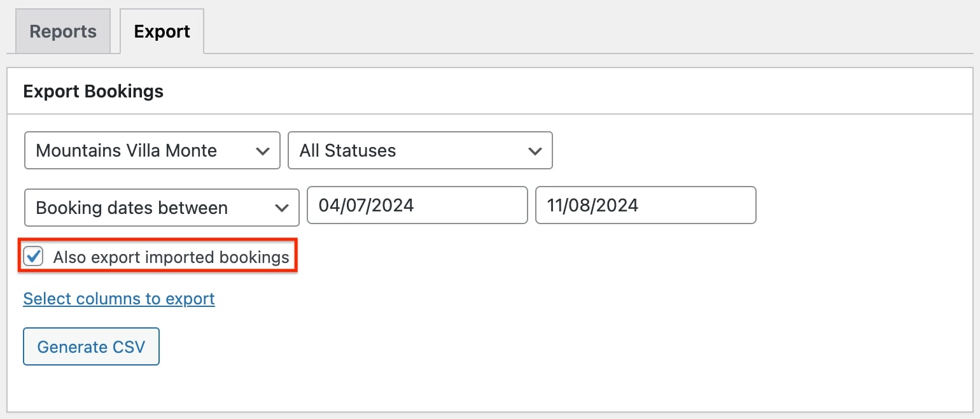Expand the All Statuses dropdown
The image size is (980, 419).
click(x=420, y=150)
